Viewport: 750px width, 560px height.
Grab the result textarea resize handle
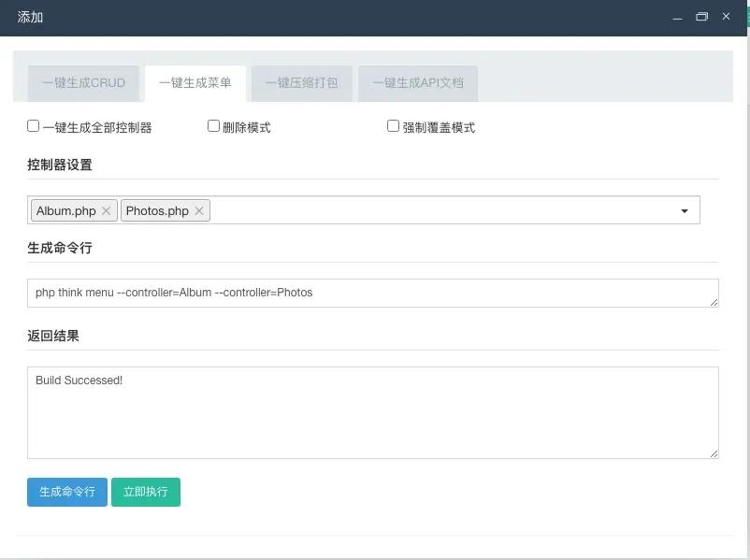[x=714, y=453]
